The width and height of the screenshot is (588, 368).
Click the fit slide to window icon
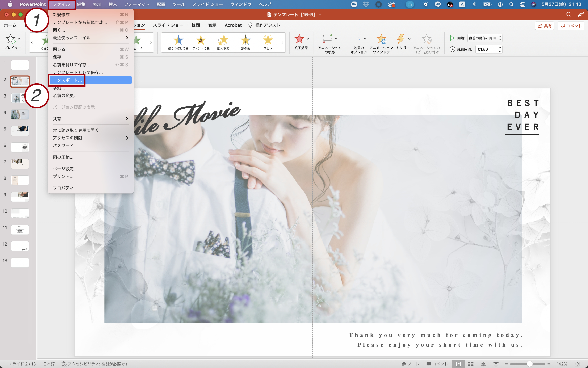pyautogui.click(x=577, y=364)
